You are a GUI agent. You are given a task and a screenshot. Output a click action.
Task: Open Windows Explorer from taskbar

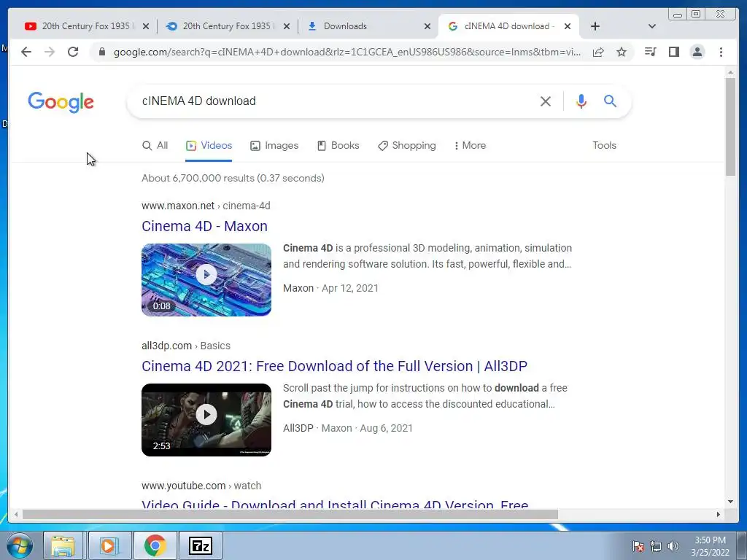click(63, 545)
